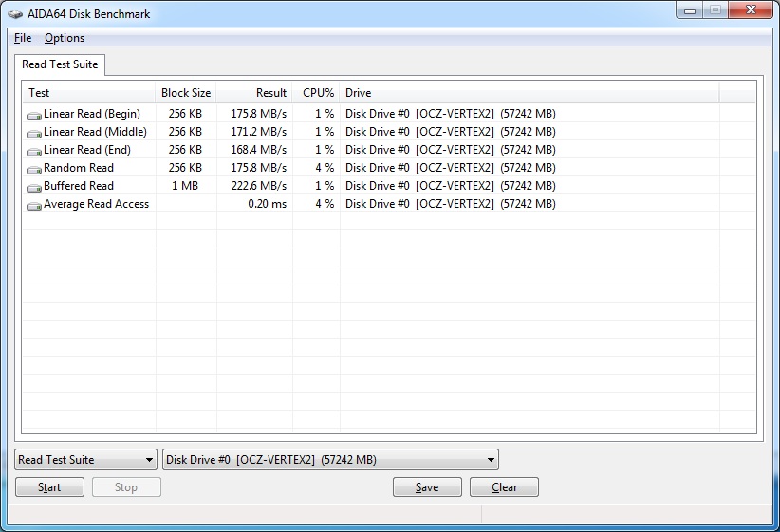Open the Options menu

[x=65, y=38]
